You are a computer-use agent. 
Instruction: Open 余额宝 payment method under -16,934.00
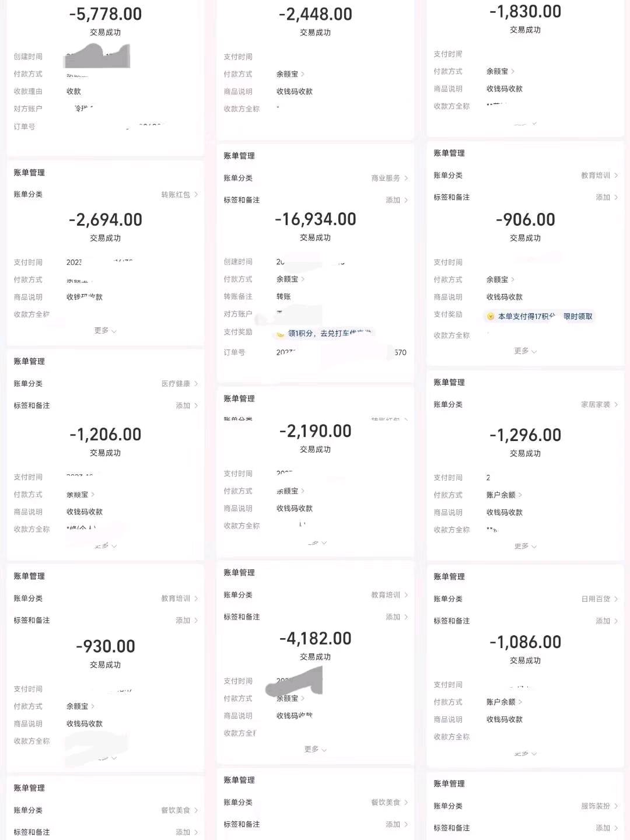point(290,279)
